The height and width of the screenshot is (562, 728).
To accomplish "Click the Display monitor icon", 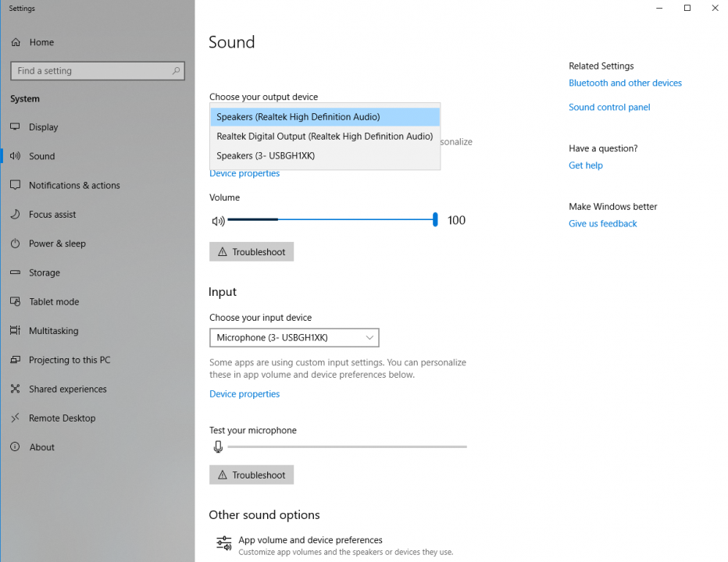I will (15, 127).
